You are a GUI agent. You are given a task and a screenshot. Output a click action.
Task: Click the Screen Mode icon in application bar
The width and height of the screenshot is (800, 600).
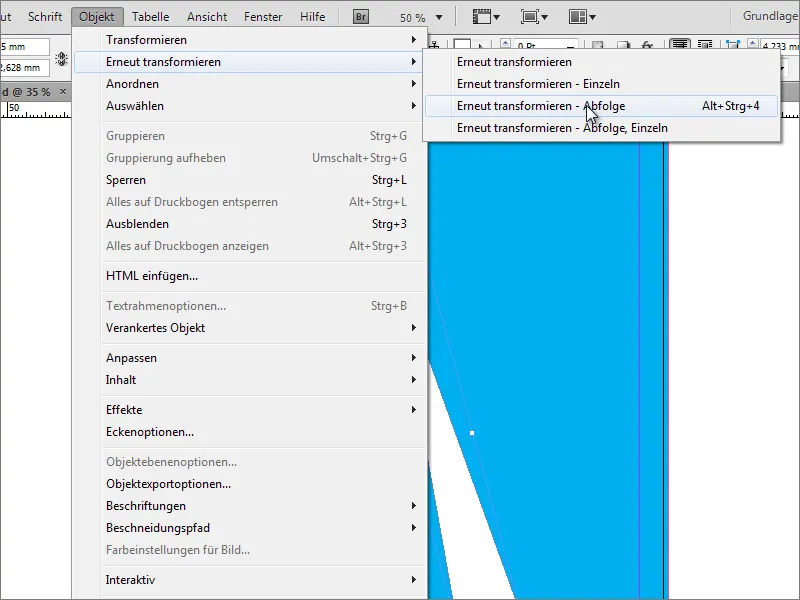[533, 15]
